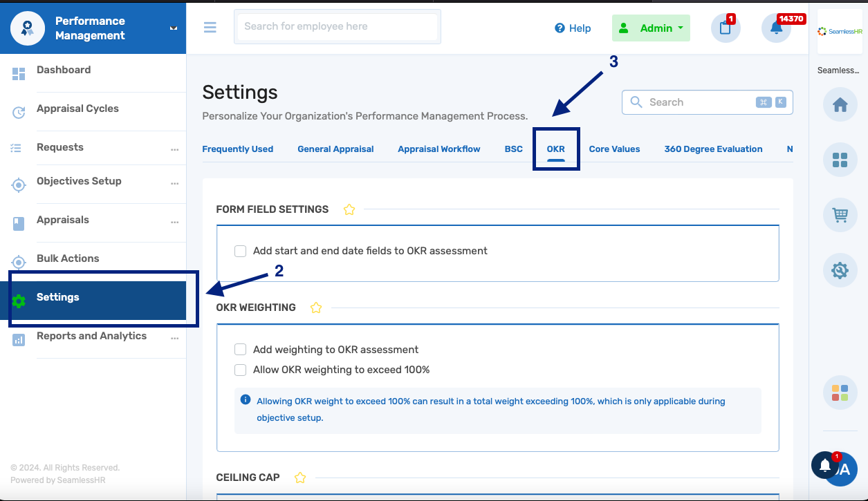
Task: Click the blue info icon in weighting note
Action: pos(246,400)
